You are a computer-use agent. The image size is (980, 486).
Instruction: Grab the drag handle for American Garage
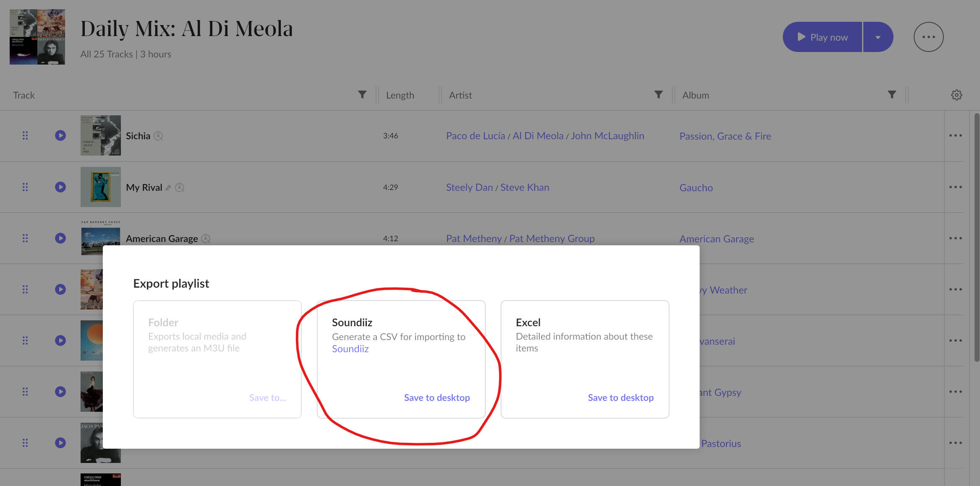25,238
